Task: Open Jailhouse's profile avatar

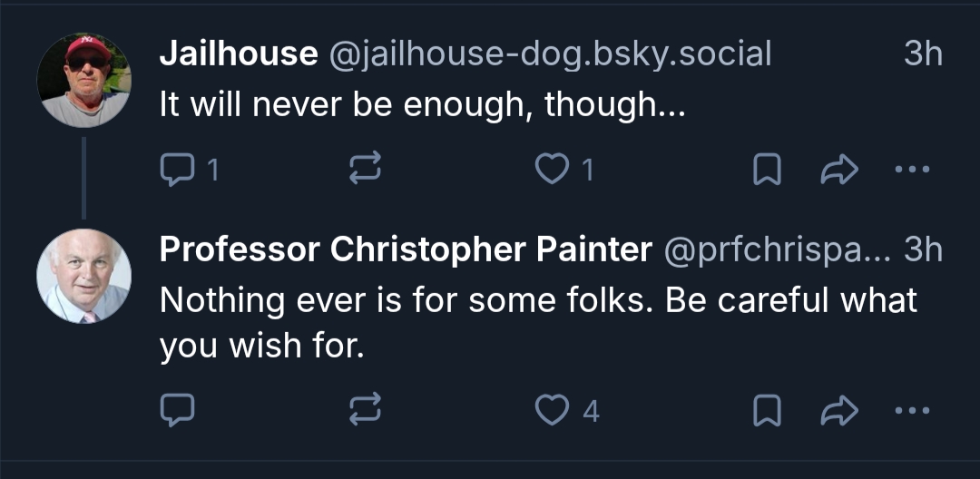Action: click(x=84, y=81)
